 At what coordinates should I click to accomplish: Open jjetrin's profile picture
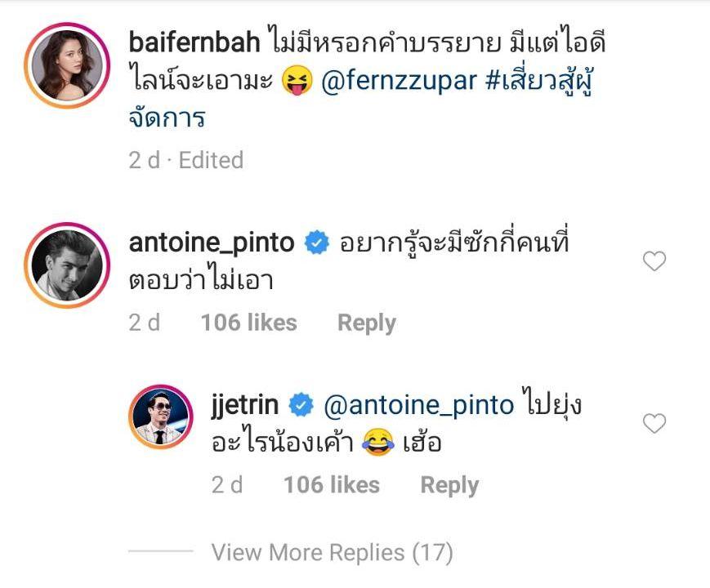coord(160,422)
